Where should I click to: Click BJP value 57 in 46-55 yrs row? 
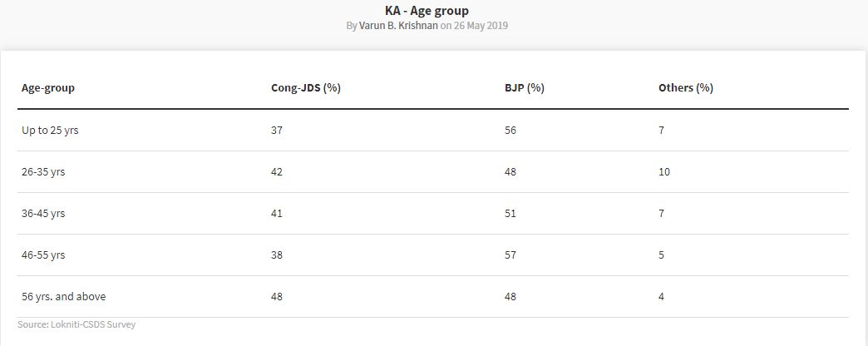(x=510, y=255)
